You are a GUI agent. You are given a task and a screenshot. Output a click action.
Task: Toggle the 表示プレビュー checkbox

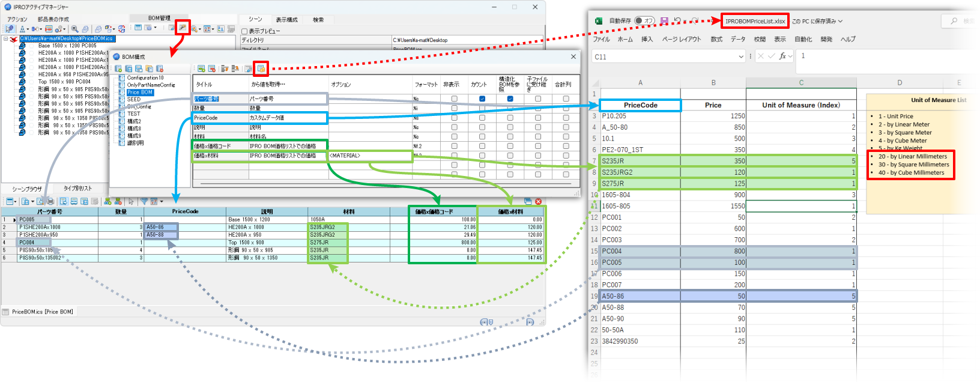[244, 31]
